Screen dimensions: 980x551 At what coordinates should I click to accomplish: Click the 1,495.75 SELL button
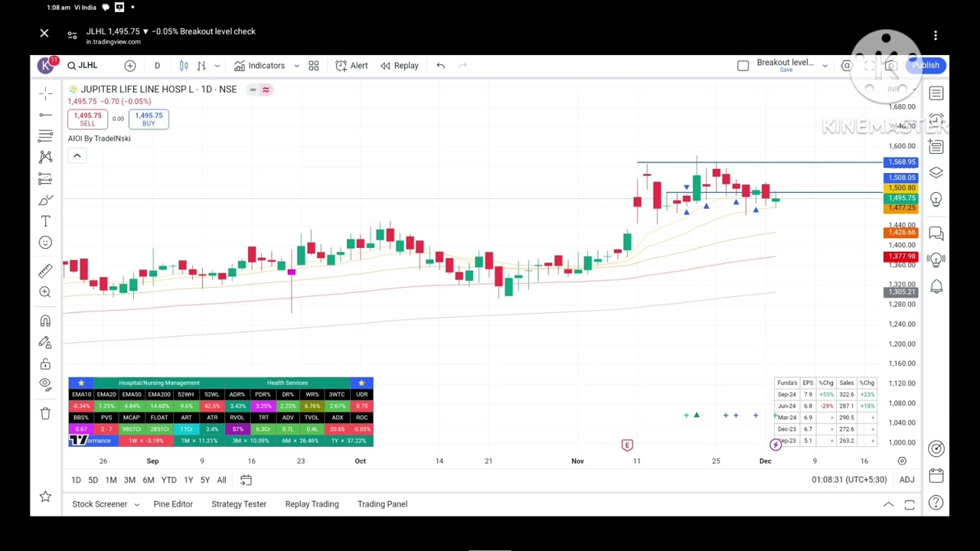[x=87, y=119]
